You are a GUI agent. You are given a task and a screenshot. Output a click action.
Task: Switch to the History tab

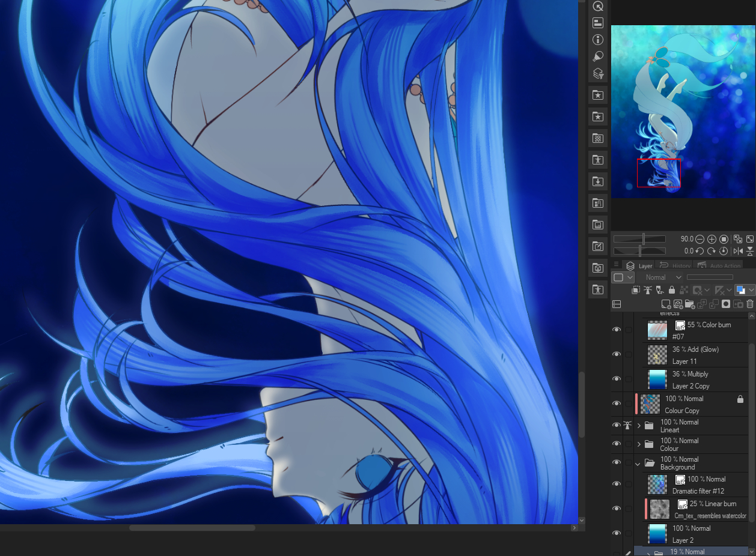[677, 266]
